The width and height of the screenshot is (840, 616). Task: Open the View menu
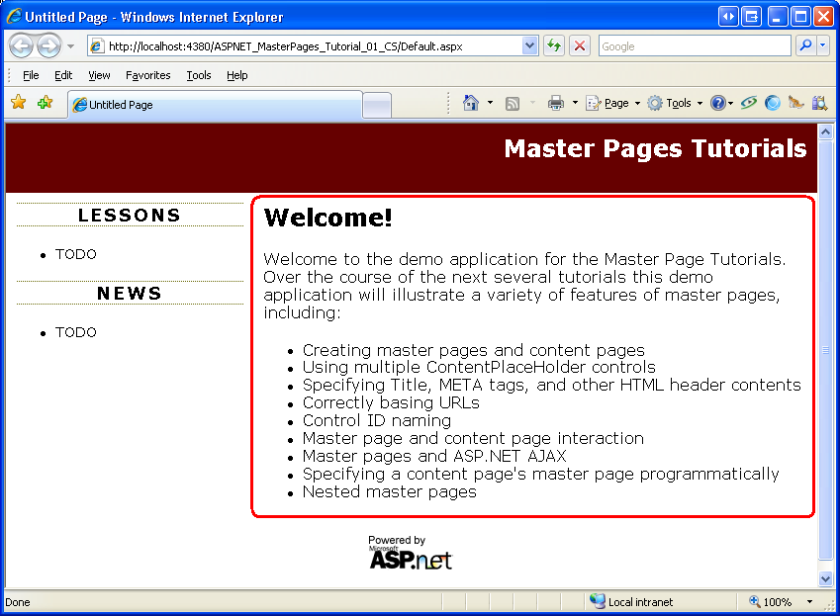[x=99, y=75]
